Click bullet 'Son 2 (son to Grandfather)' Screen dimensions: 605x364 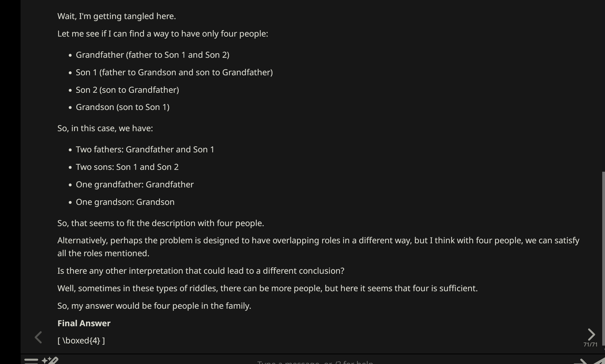coord(127,90)
